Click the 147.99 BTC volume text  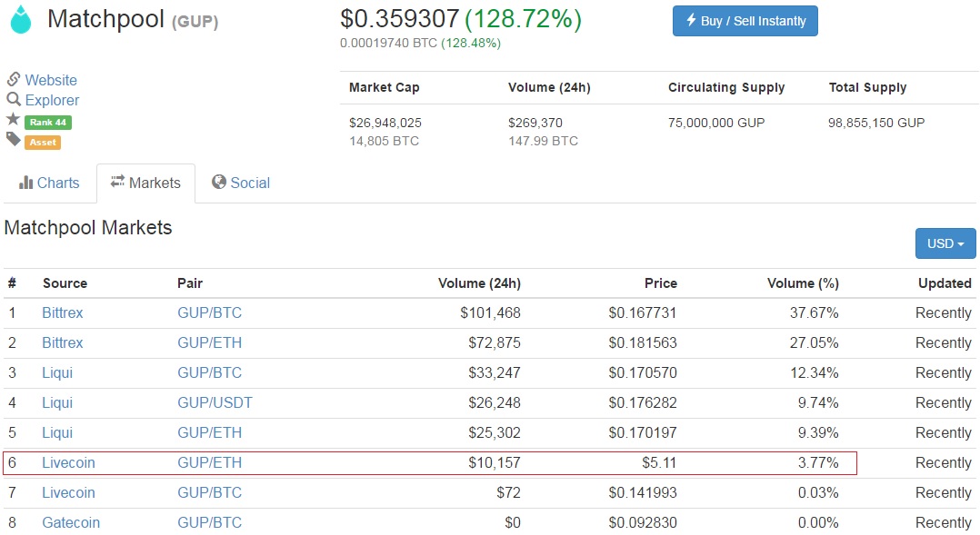point(543,141)
